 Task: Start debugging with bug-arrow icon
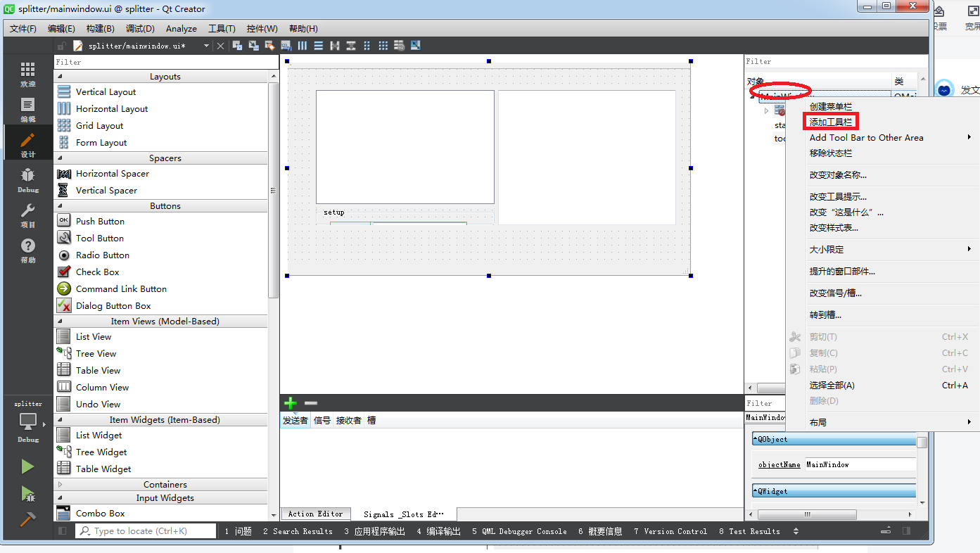click(27, 494)
